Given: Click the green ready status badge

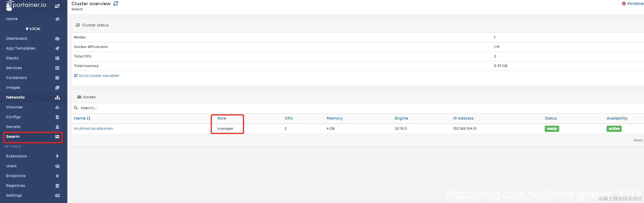Looking at the screenshot, I should coord(552,129).
